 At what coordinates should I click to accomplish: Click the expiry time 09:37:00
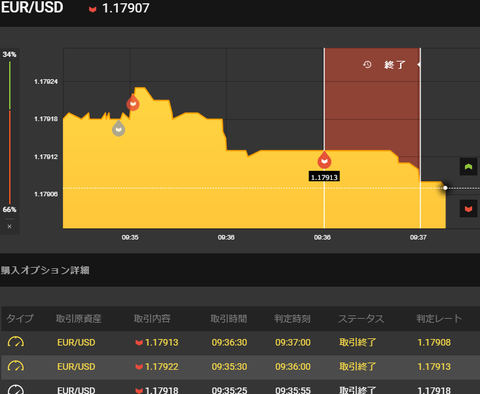click(293, 342)
